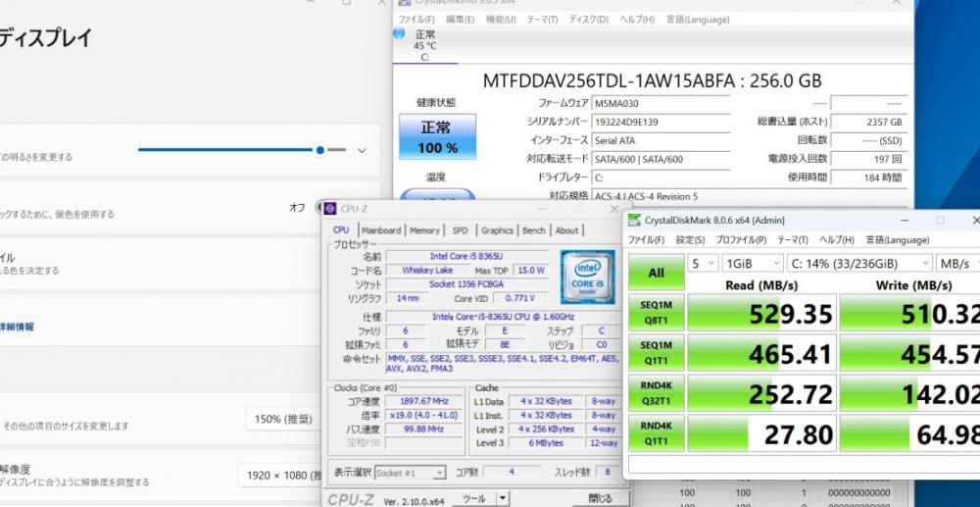
Task: Click the CrystalDiskMark green app icon in title bar
Action: click(x=634, y=220)
